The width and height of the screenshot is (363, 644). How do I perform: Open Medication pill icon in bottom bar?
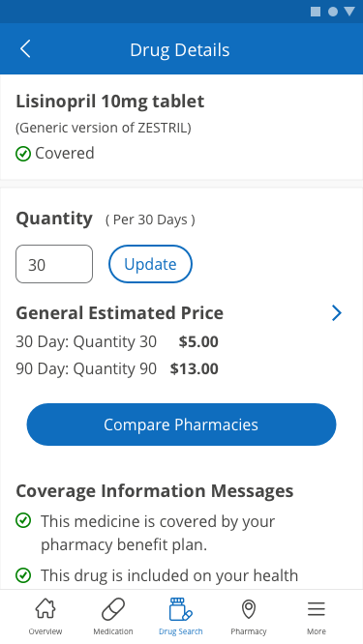click(113, 608)
